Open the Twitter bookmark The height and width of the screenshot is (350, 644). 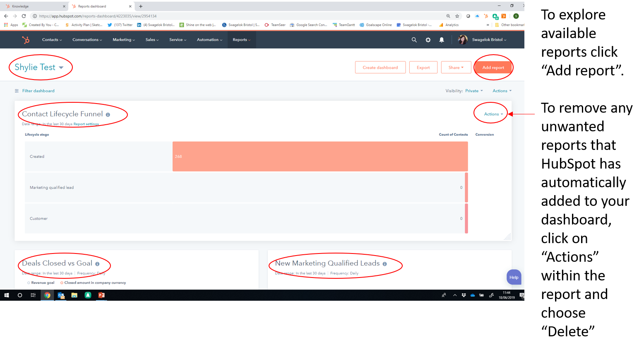click(120, 25)
